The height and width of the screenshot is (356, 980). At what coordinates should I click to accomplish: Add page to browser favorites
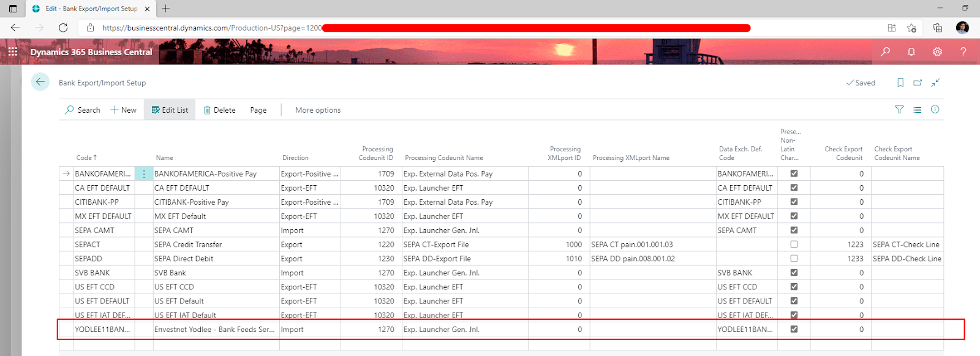911,28
